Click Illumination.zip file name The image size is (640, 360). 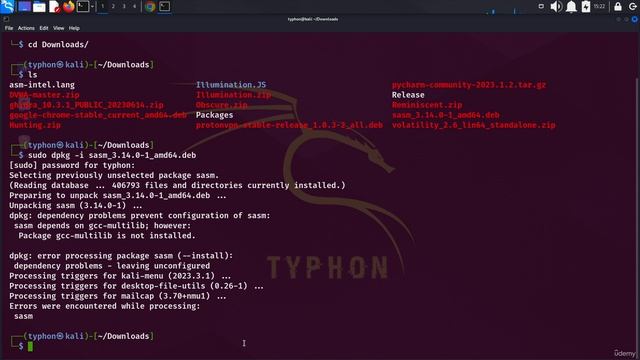(x=233, y=95)
